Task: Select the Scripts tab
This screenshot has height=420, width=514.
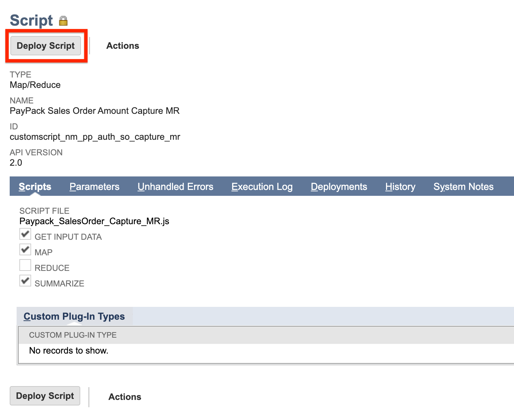Action: pos(35,186)
